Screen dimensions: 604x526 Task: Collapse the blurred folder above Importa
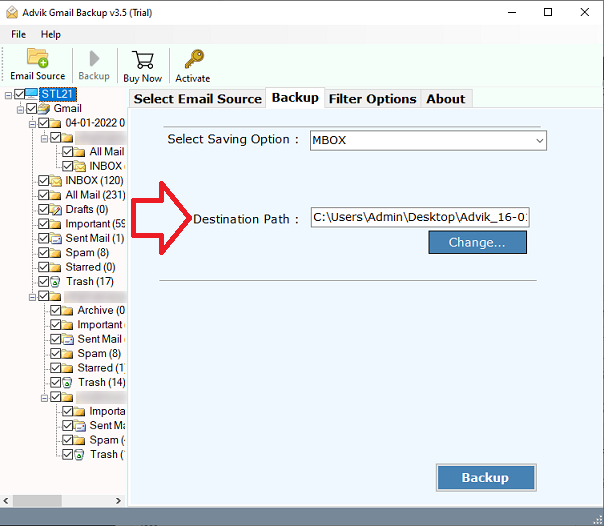pyautogui.click(x=45, y=398)
